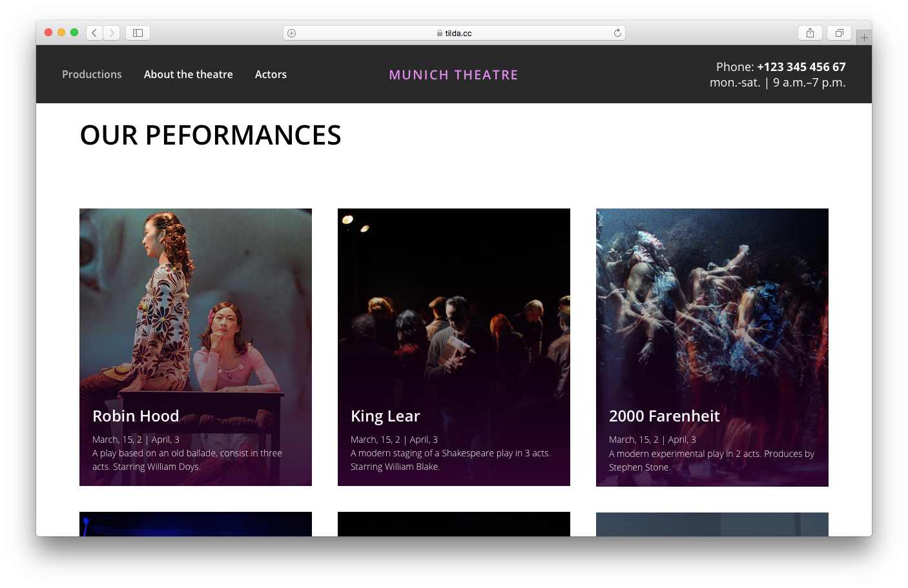This screenshot has width=908, height=588.
Task: Open the 2000 Farenheit performance card
Action: click(712, 323)
